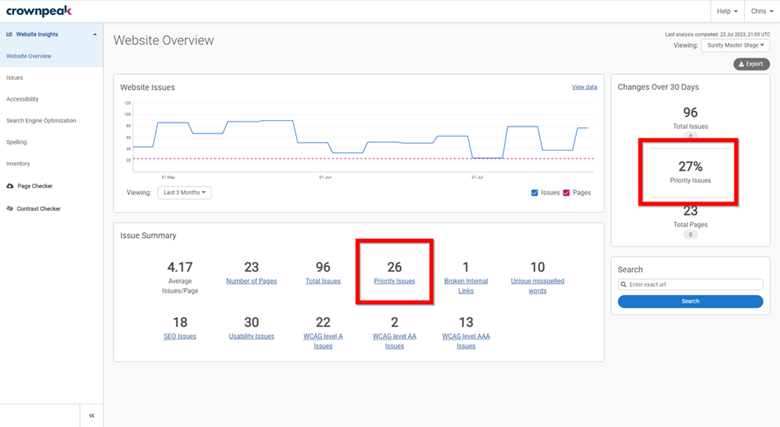Toggle the Issues checkbox in chart legend
This screenshot has height=427, width=780.
[x=534, y=193]
